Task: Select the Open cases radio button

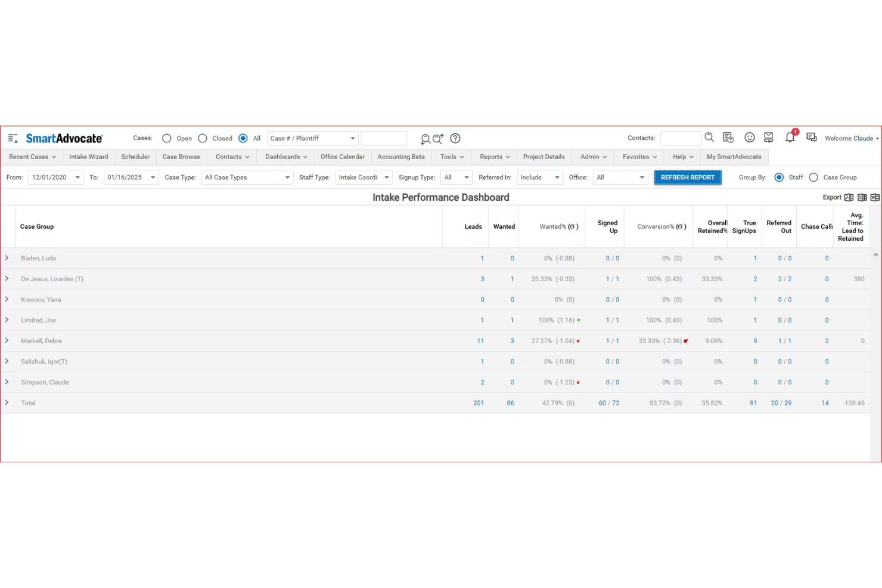Action: [167, 138]
